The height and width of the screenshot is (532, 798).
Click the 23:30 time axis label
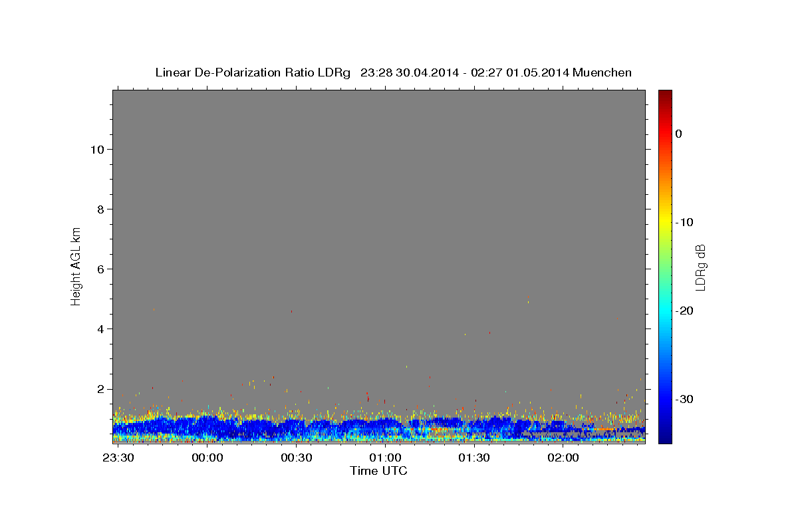118,458
